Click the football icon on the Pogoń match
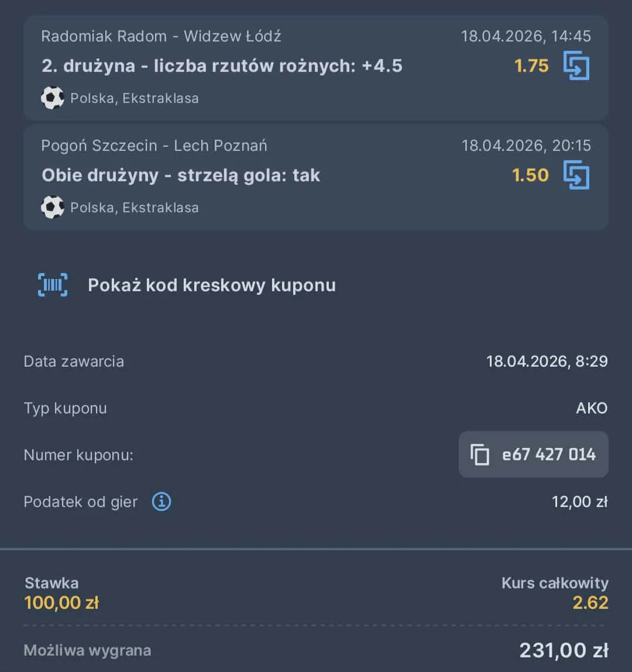 [53, 207]
